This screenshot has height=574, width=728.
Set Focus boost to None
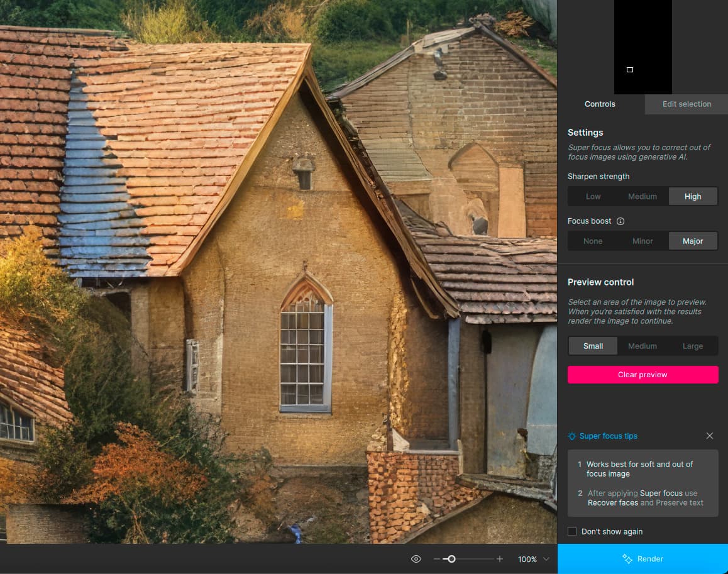593,241
